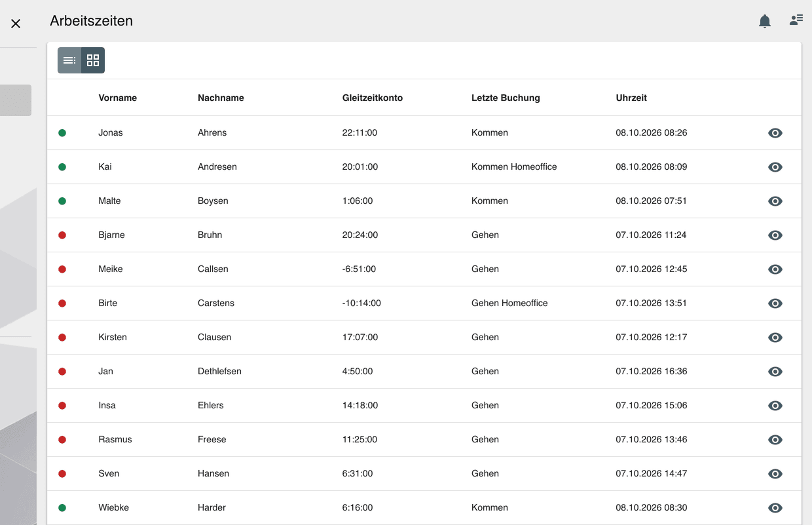Screen dimensions: 812x525
Task: Click the Gehen Homeoffice booking
Action: [509, 303]
